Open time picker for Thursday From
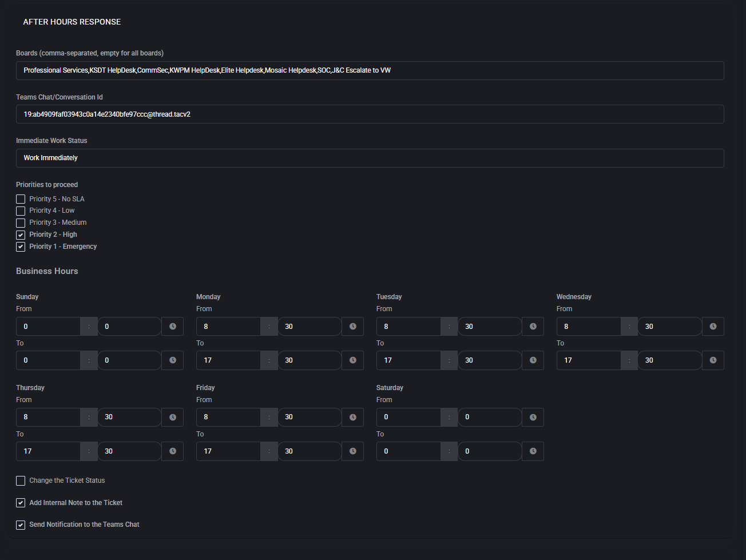The width and height of the screenshot is (746, 560). coord(172,418)
